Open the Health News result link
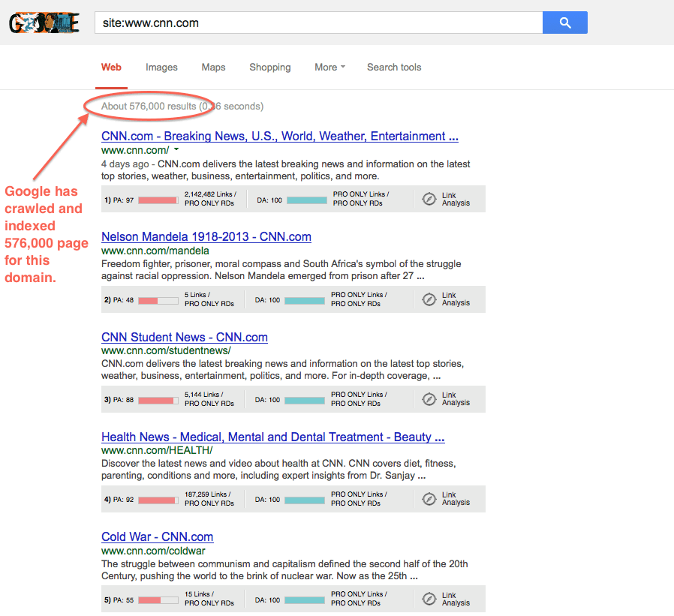The width and height of the screenshot is (674, 616). point(273,437)
